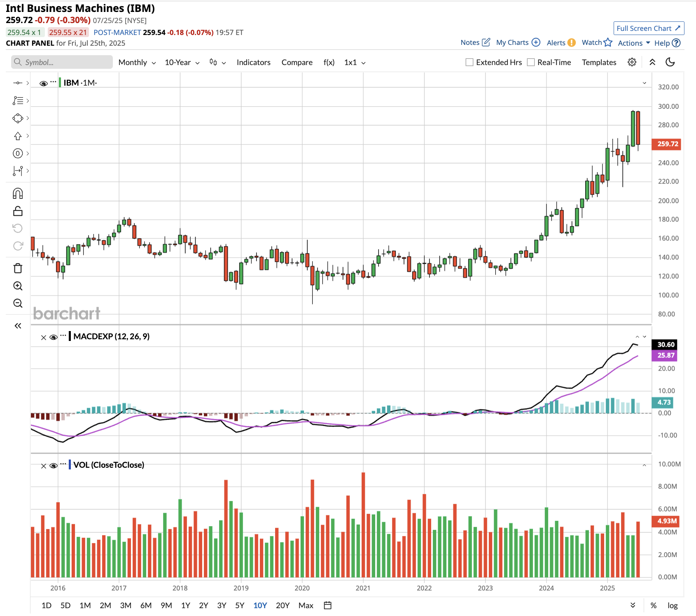Select the Max time range
696x616 pixels.
click(306, 605)
